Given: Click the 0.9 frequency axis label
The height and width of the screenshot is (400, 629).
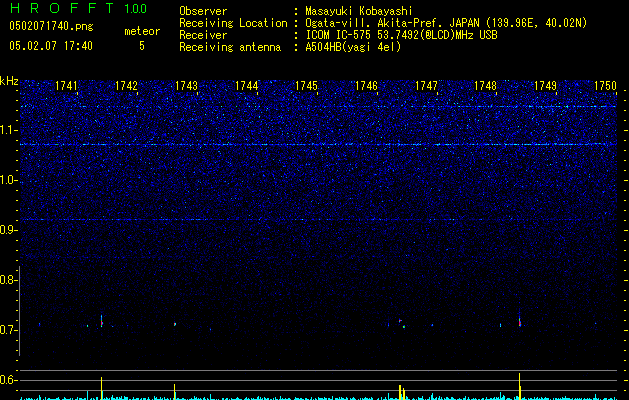Looking at the screenshot, I should 8,230.
